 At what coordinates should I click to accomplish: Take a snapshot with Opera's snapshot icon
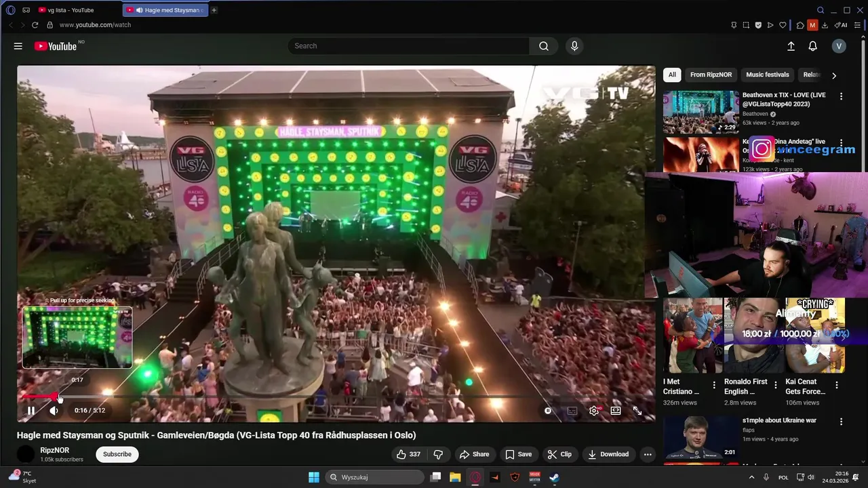tap(746, 25)
